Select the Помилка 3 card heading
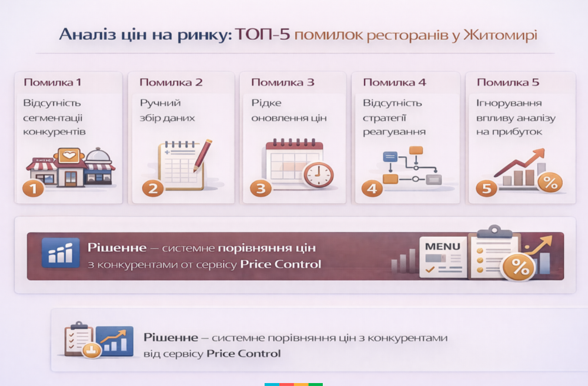Screen dimensions: 588x386 click(282, 82)
